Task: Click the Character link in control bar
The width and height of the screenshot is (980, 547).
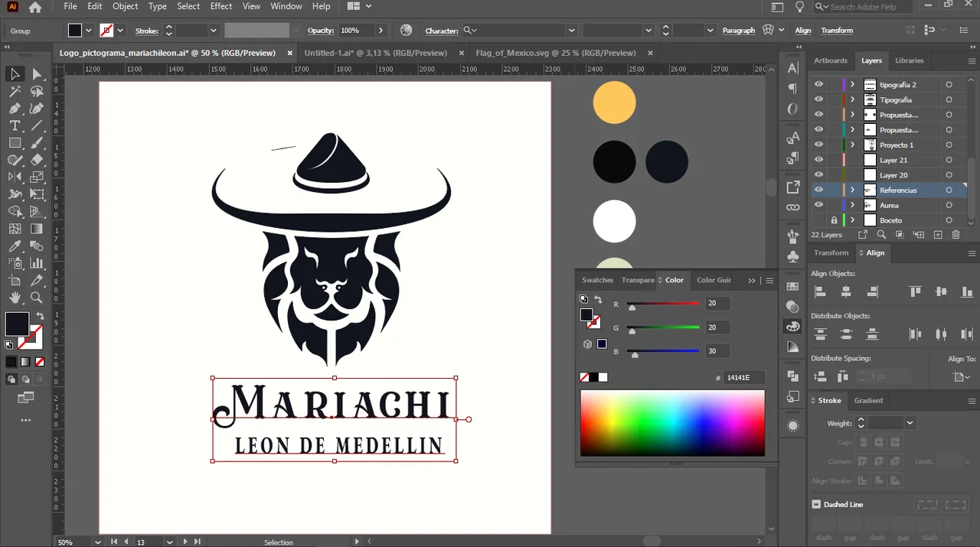Action: pos(442,31)
